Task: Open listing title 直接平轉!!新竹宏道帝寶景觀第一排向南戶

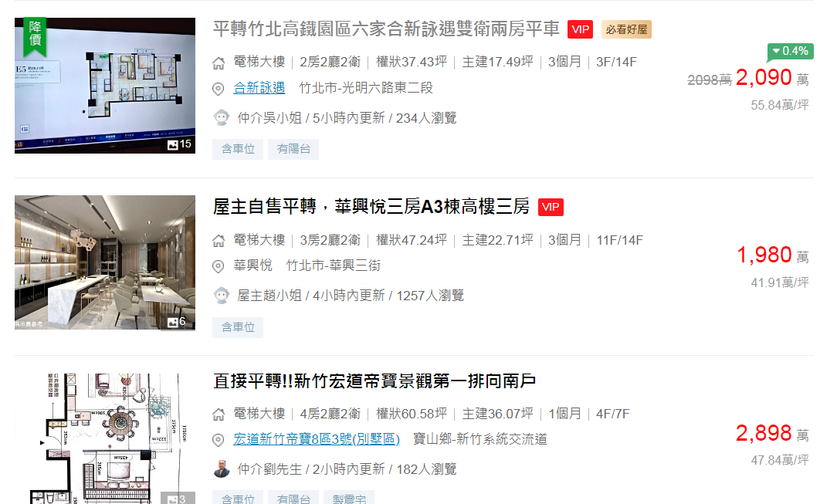Action: pos(374,381)
